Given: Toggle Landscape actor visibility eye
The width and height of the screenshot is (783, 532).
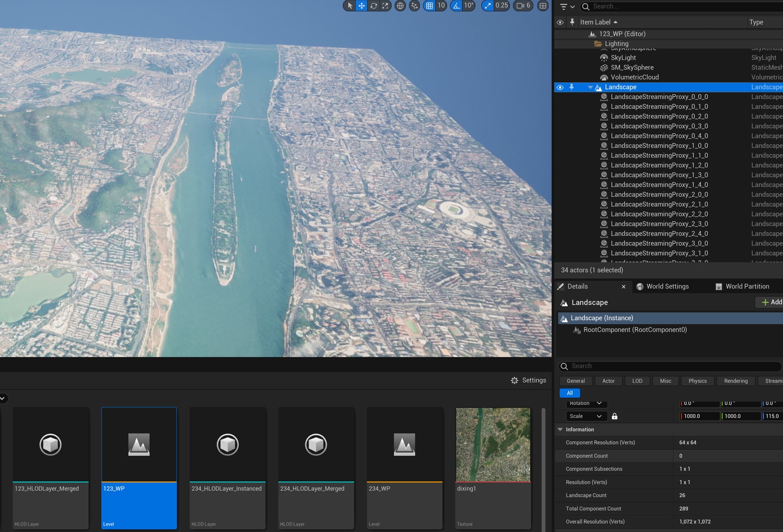Looking at the screenshot, I should (560, 87).
